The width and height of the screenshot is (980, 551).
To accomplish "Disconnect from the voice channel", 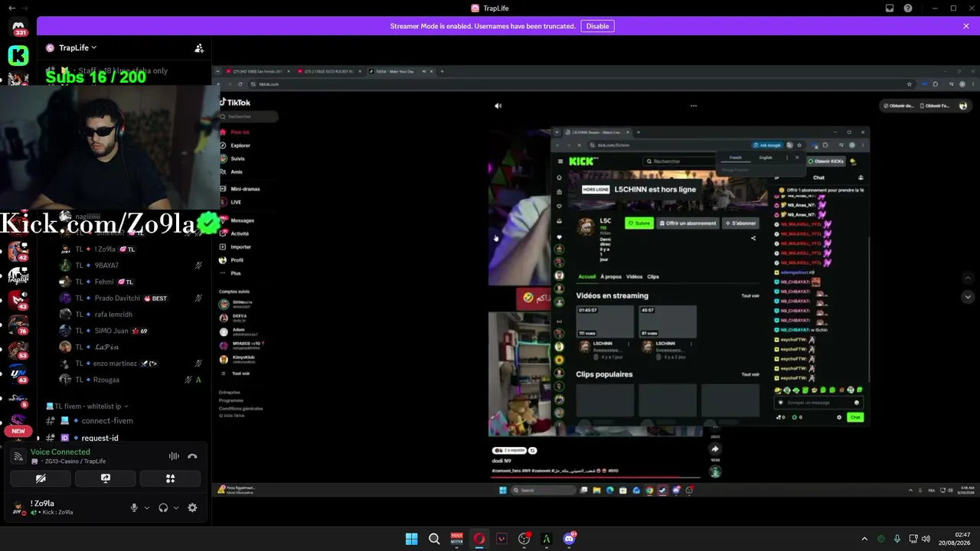I will pyautogui.click(x=192, y=456).
